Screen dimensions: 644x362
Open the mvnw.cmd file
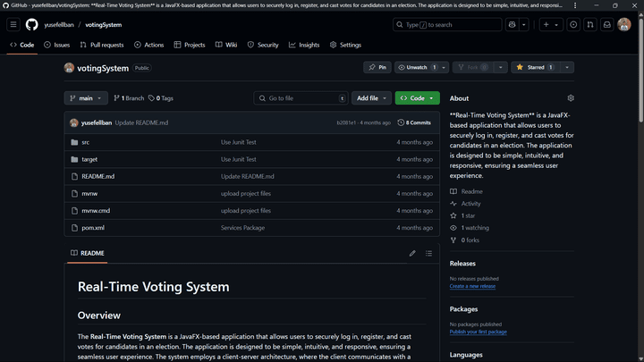[96, 211]
